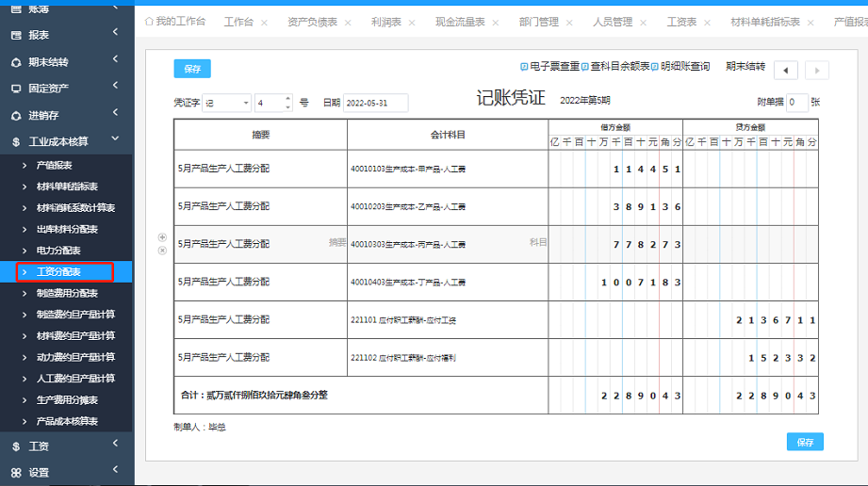
Task: Click the 进销存 sidebar icon
Action: (16, 116)
